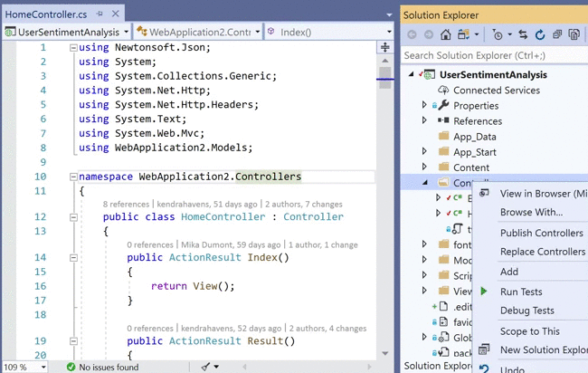
Task: Open the 8 references CodeLens link
Action: (x=126, y=204)
